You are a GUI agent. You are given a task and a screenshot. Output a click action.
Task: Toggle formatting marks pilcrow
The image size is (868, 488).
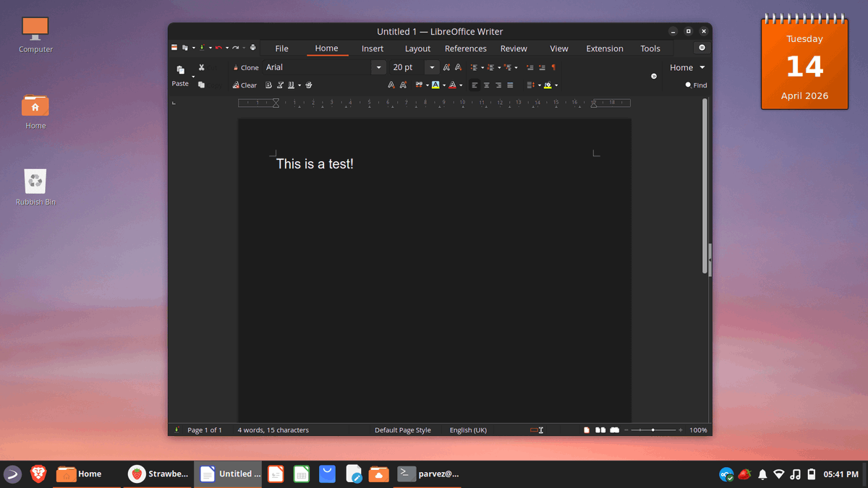click(x=553, y=67)
